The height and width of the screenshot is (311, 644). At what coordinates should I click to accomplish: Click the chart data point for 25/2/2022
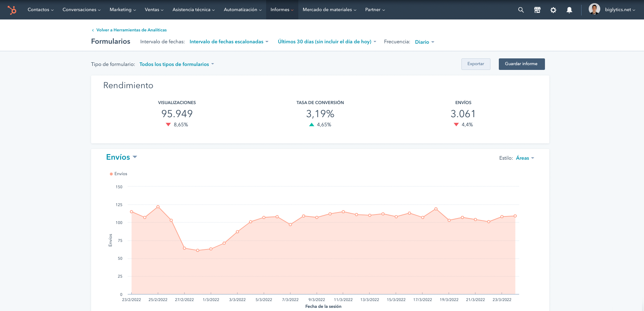click(x=158, y=207)
